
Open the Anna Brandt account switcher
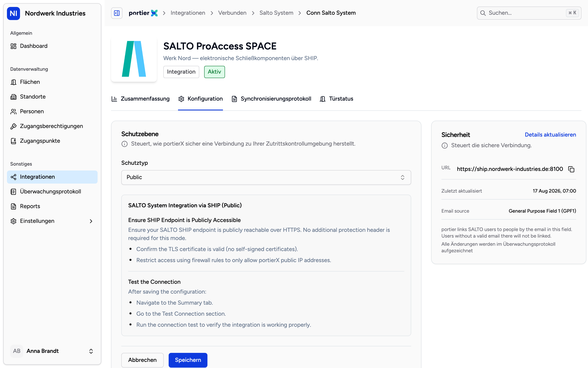click(x=52, y=351)
